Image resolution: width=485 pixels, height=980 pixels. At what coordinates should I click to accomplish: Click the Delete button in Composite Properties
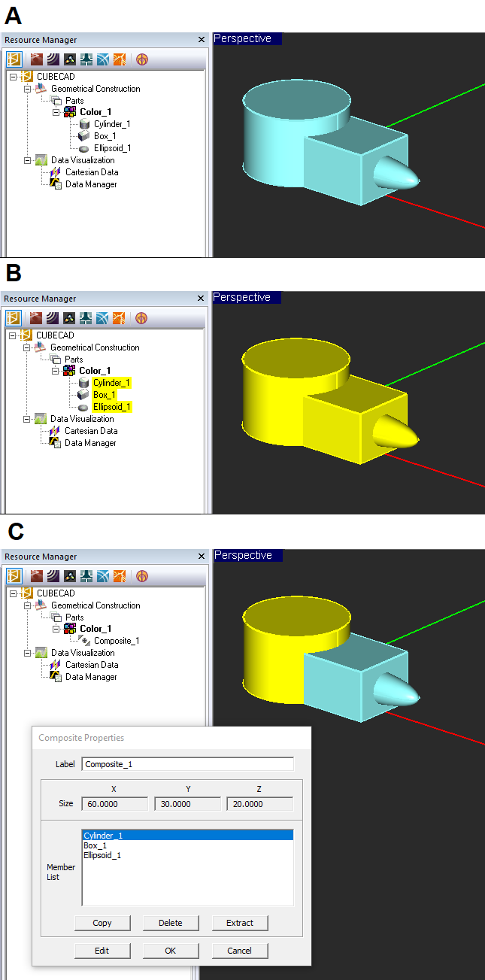(171, 923)
